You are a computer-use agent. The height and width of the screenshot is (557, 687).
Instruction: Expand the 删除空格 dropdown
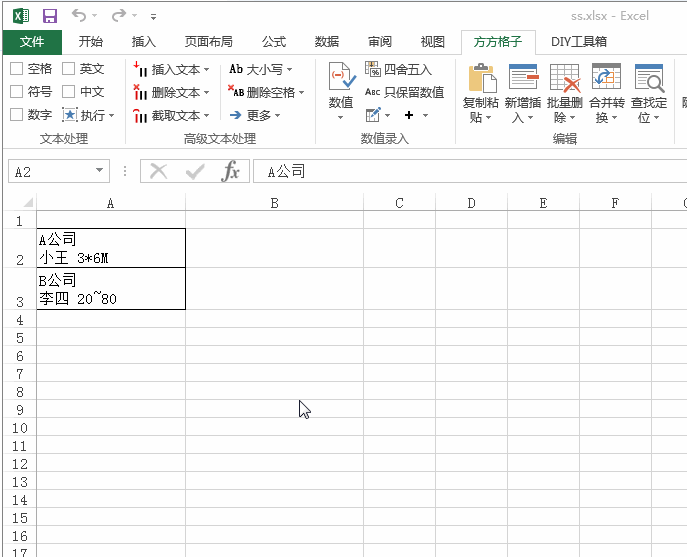tap(301, 93)
